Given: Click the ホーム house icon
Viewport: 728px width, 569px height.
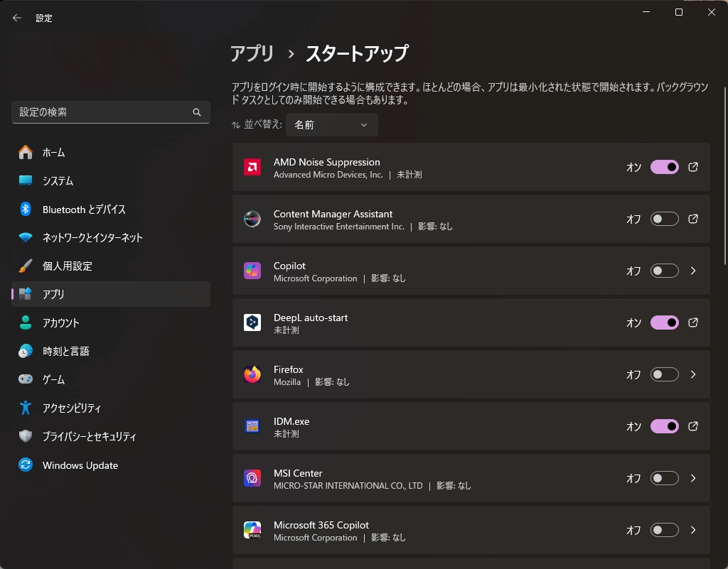Looking at the screenshot, I should pyautogui.click(x=26, y=152).
